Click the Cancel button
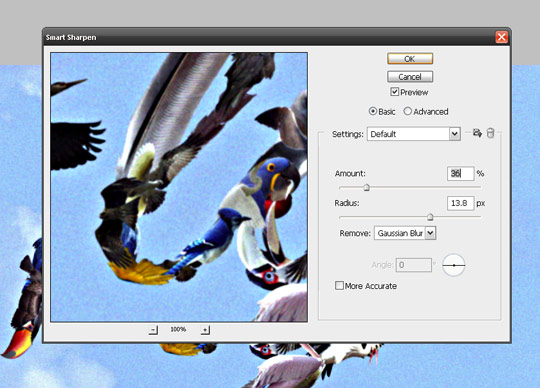This screenshot has height=388, width=540. coord(410,76)
